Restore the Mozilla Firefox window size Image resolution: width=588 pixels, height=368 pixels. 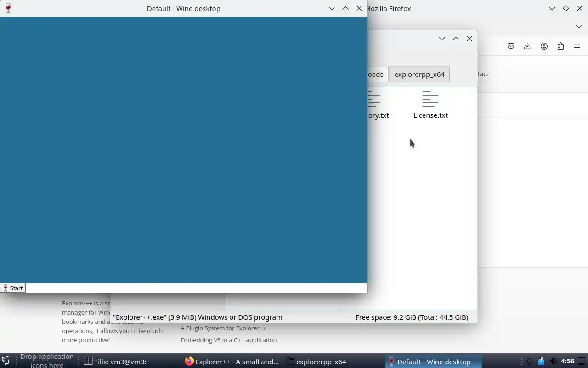[x=566, y=8]
